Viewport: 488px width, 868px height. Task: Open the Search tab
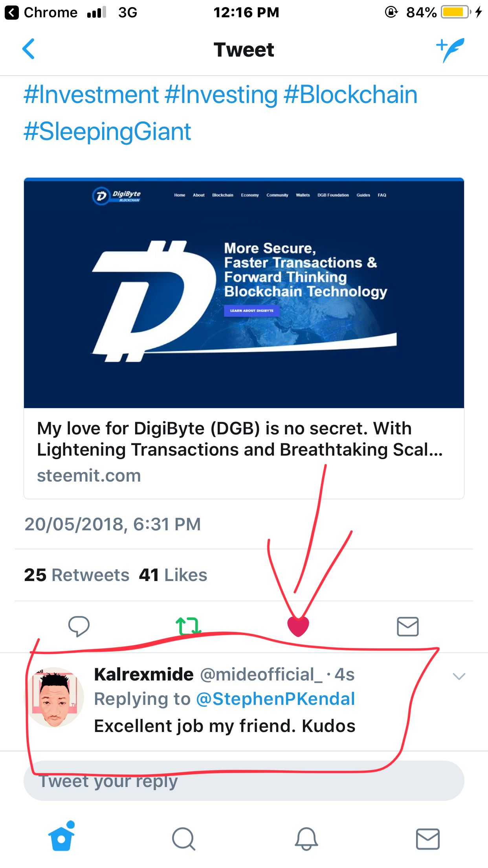click(183, 839)
